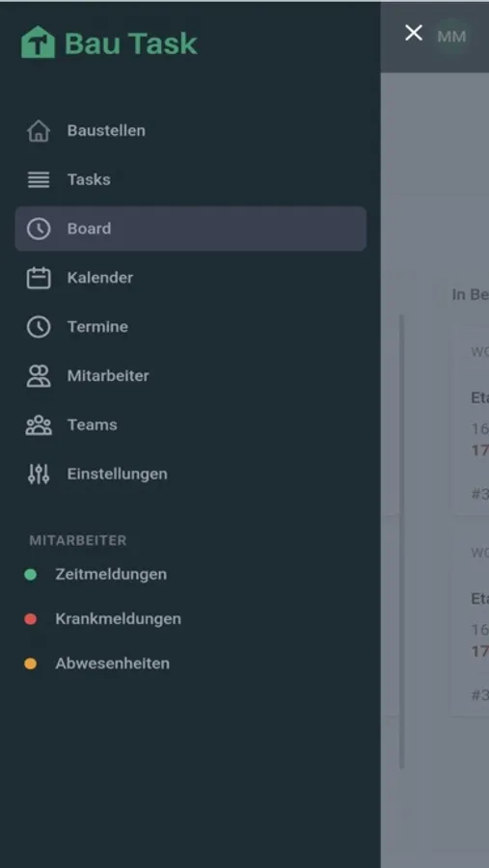Viewport: 489px width, 868px height.
Task: Close the sidebar with the X icon
Action: pos(414,33)
